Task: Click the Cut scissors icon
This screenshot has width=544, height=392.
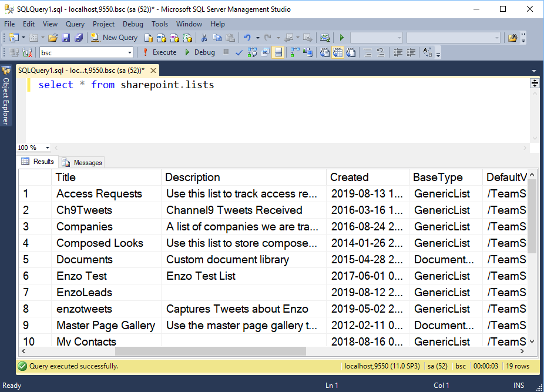Action: point(204,38)
